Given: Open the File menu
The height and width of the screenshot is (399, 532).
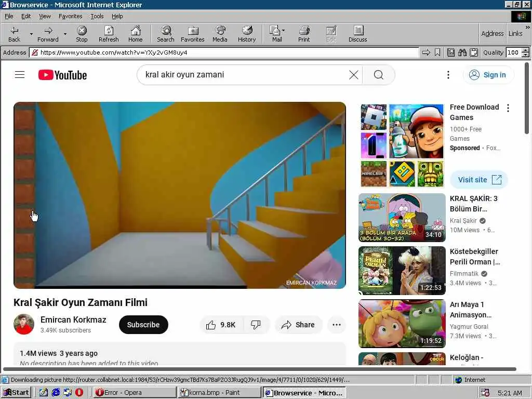Looking at the screenshot, I should [x=9, y=16].
